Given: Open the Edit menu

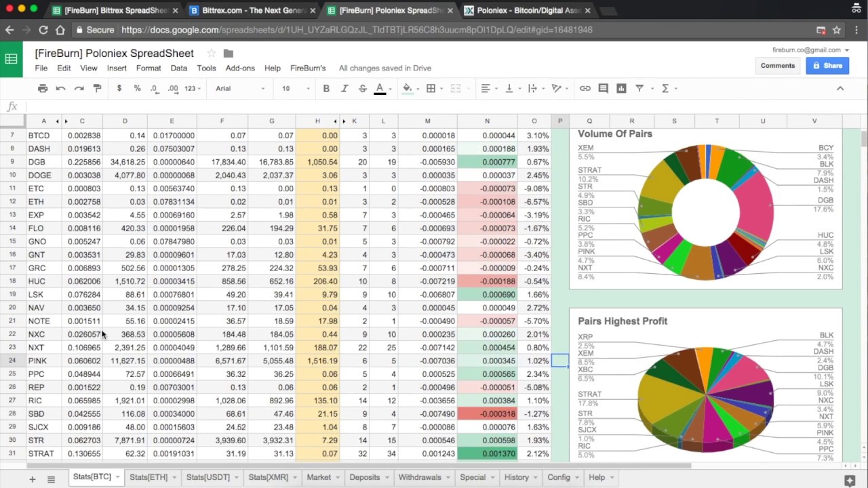Looking at the screenshot, I should (x=64, y=68).
